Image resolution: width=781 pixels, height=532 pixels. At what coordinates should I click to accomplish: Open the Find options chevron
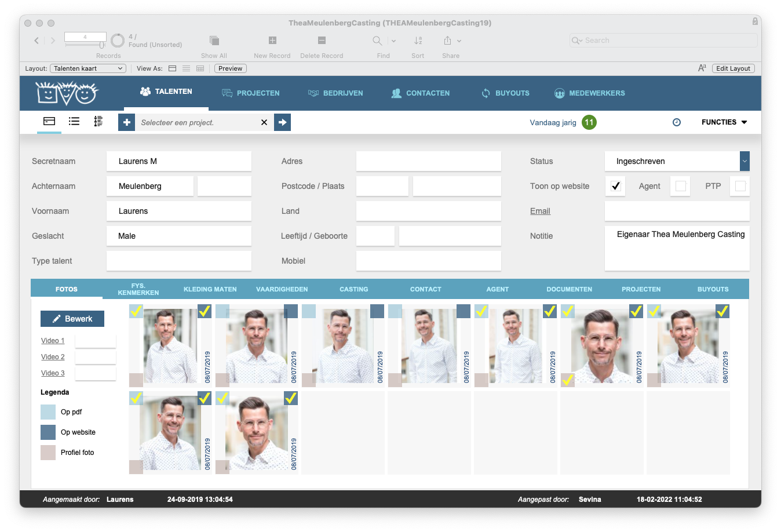393,41
